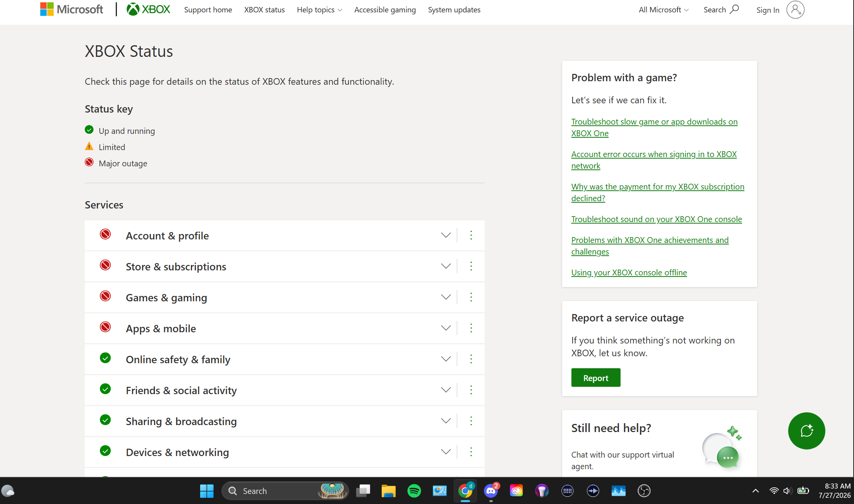Open the All Microsoft dropdown
Viewport: 854px width, 504px height.
[664, 10]
